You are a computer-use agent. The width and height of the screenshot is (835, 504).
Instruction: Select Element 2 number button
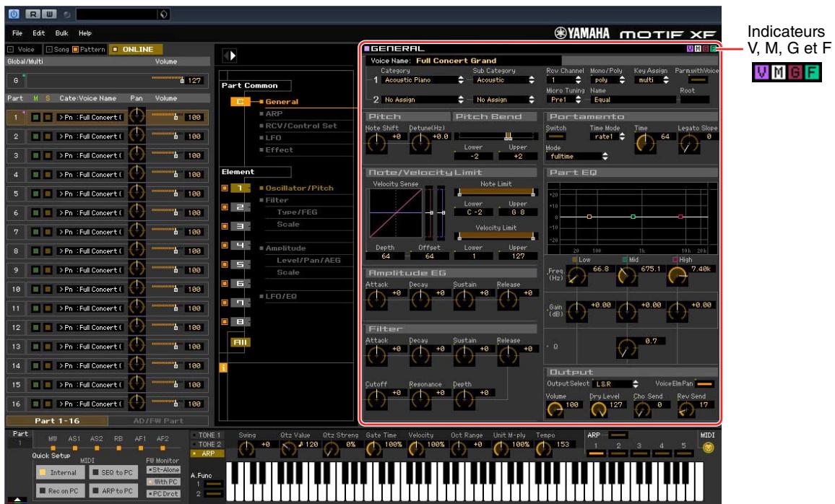[x=240, y=207]
